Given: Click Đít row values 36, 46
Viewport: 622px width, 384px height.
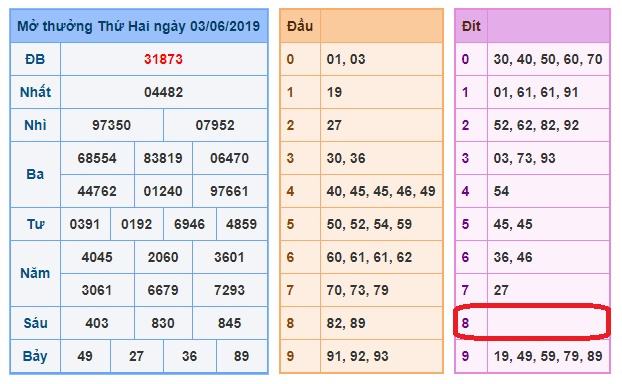Looking at the screenshot, I should click(x=513, y=257).
